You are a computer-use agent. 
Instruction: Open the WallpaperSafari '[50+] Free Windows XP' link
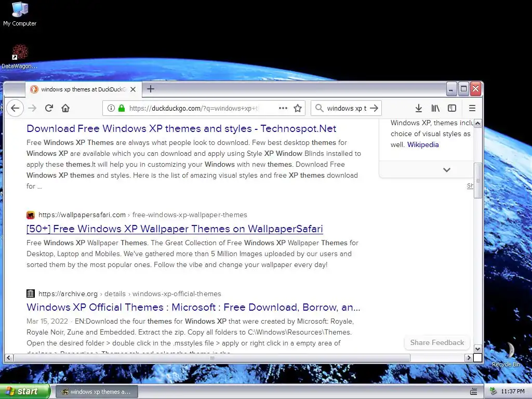click(x=175, y=229)
